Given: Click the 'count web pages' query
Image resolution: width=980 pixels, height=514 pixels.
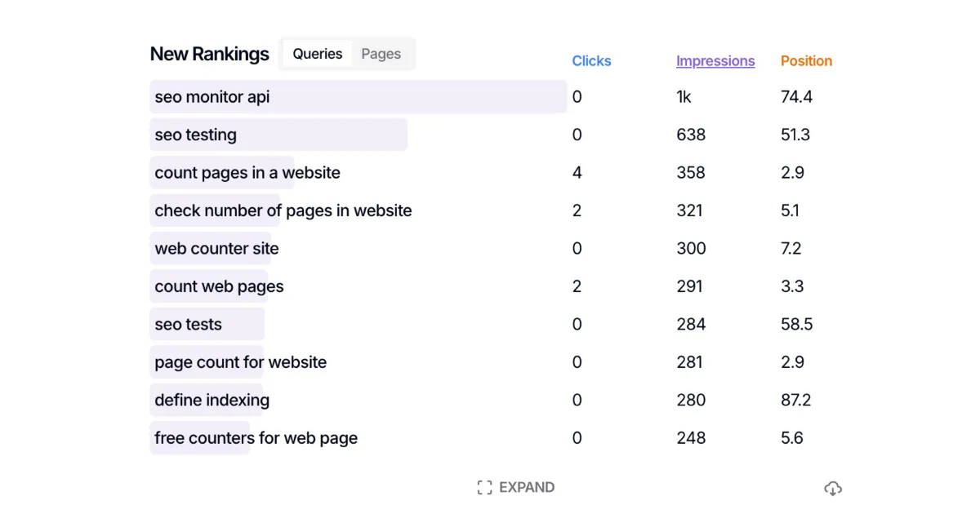Looking at the screenshot, I should click(219, 286).
